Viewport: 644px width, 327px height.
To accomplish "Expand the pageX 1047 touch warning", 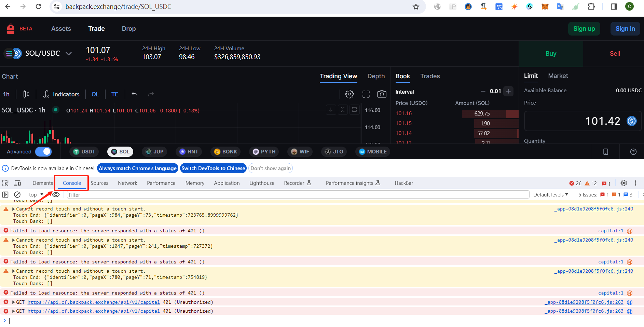I will (x=14, y=240).
